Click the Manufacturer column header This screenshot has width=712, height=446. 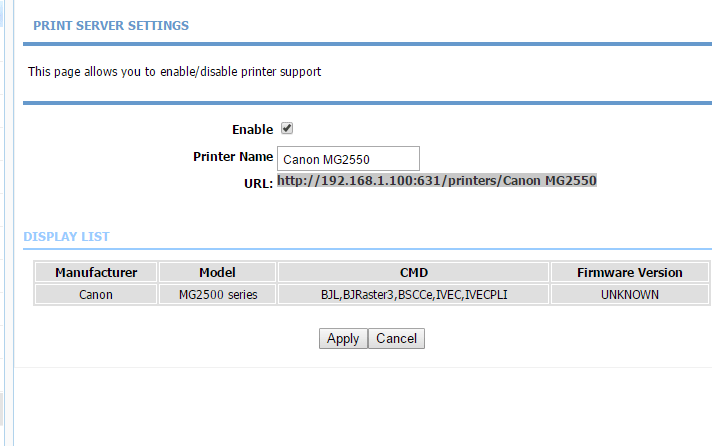(x=96, y=272)
